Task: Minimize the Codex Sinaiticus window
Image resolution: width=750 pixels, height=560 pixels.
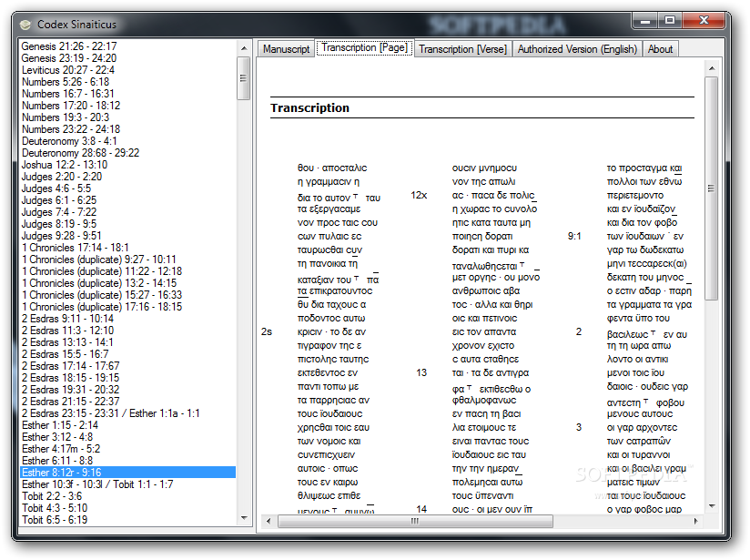Action: tap(645, 21)
